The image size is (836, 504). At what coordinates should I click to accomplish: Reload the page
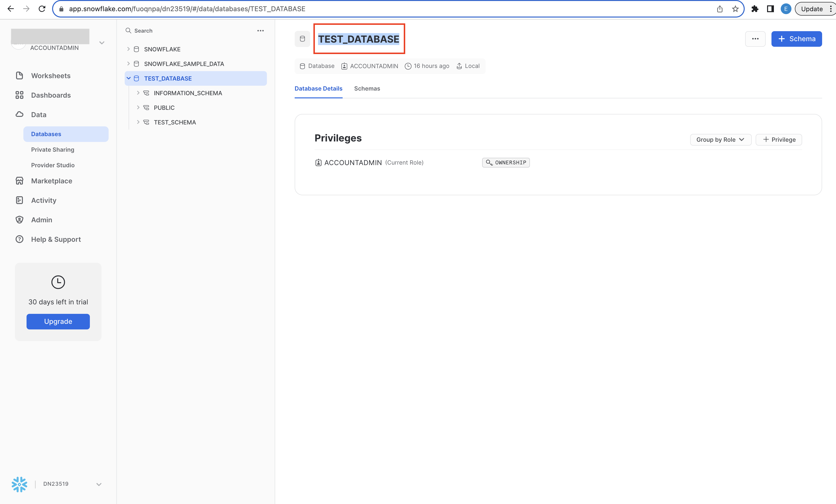42,9
